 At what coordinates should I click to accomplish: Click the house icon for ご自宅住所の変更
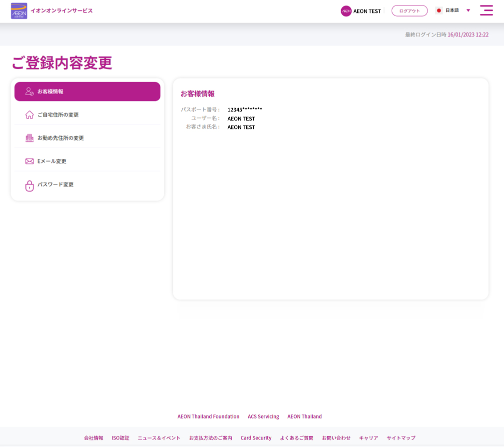[29, 114]
